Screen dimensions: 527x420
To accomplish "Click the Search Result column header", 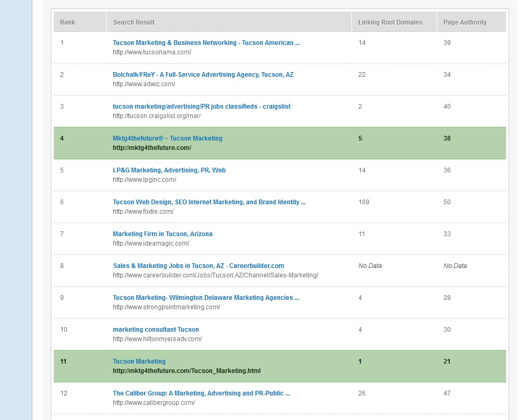I will pyautogui.click(x=134, y=22).
